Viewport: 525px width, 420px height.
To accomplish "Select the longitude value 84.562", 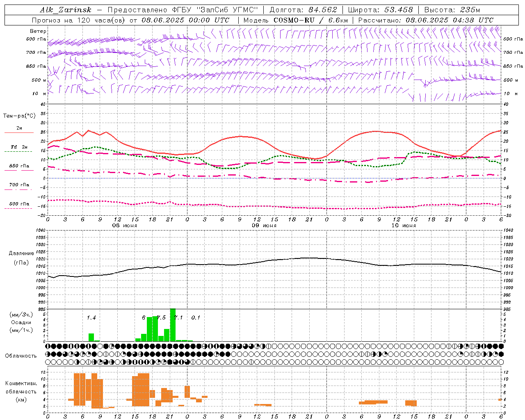I will (x=323, y=10).
